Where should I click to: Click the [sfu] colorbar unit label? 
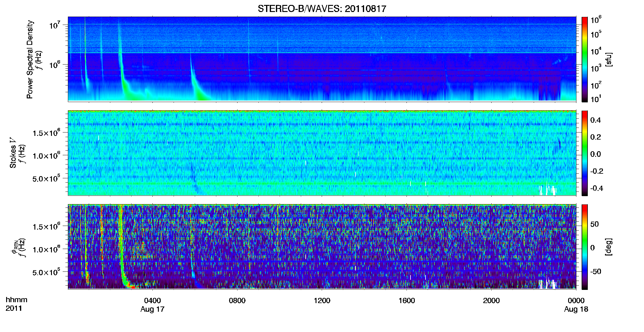(x=609, y=59)
